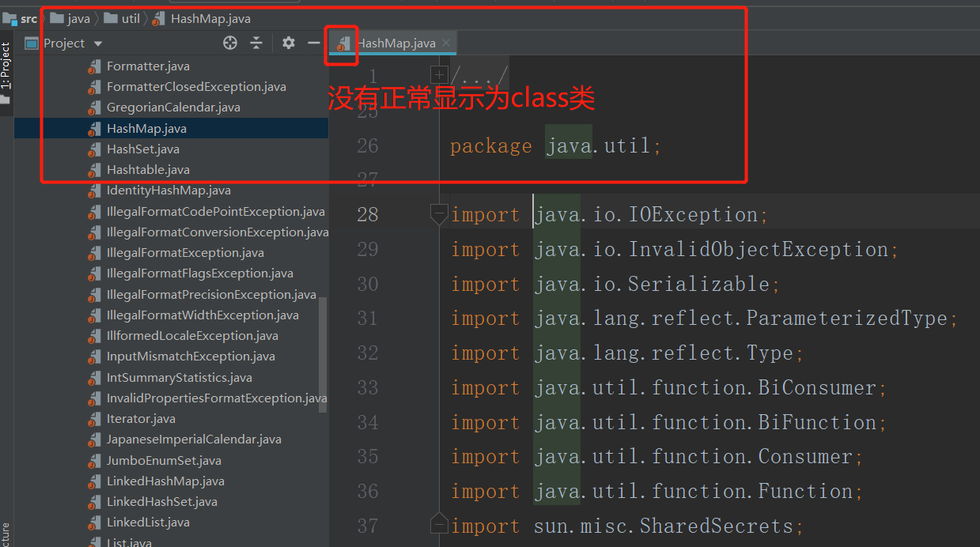Close the HashMap.java editor tab
Viewport: 980px width, 547px height.
tap(446, 43)
